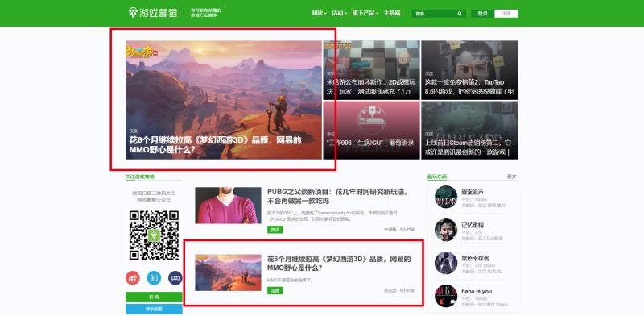Open the red Weibo social icon
The image size is (644, 316).
tap(133, 278)
